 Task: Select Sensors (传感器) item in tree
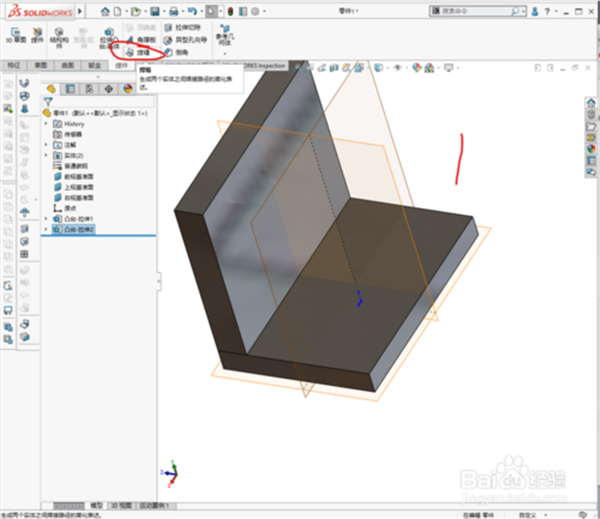68,134
